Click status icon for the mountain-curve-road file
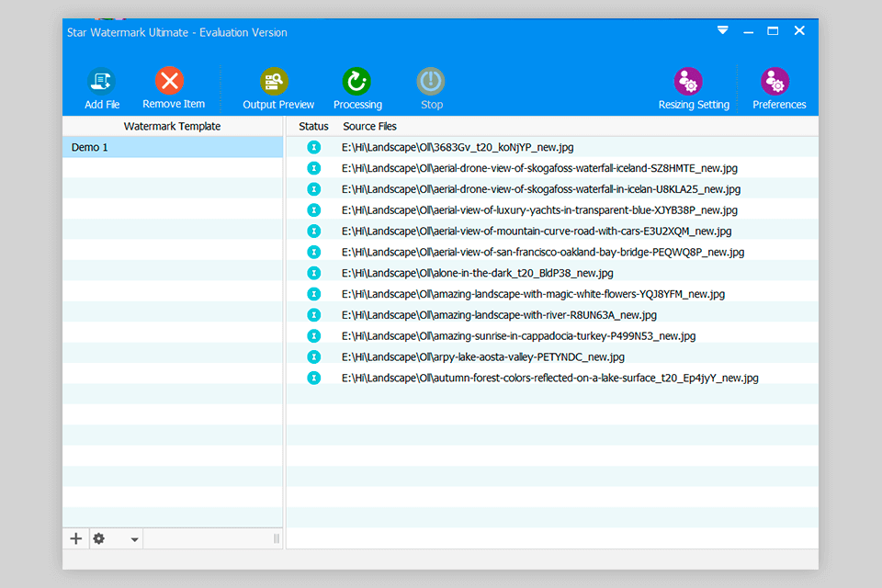This screenshot has width=882, height=588. [314, 232]
